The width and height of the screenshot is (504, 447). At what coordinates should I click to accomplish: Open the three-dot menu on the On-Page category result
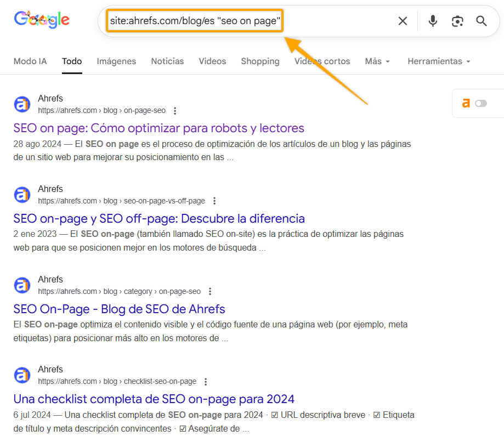pyautogui.click(x=210, y=291)
